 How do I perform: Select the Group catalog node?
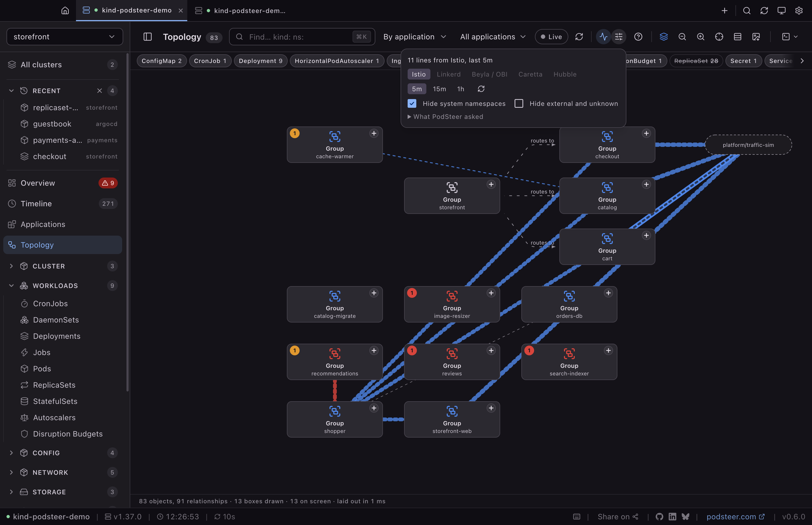click(x=607, y=196)
